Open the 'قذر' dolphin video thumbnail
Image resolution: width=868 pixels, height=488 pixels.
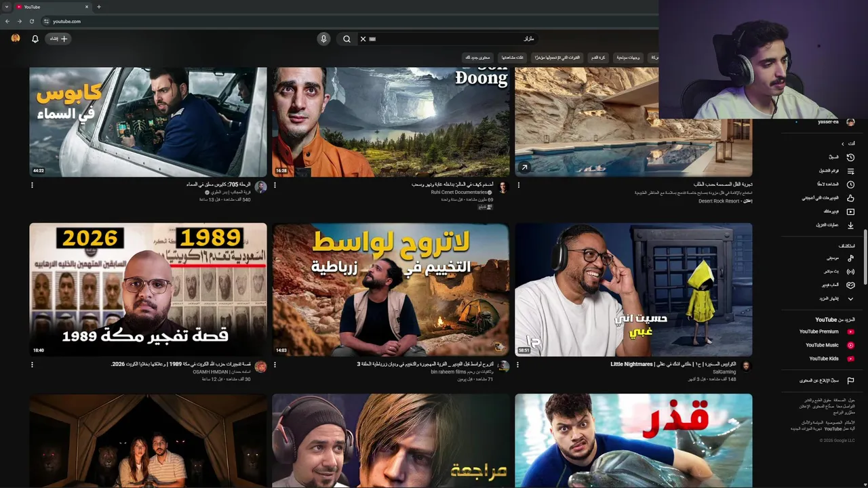(633, 441)
